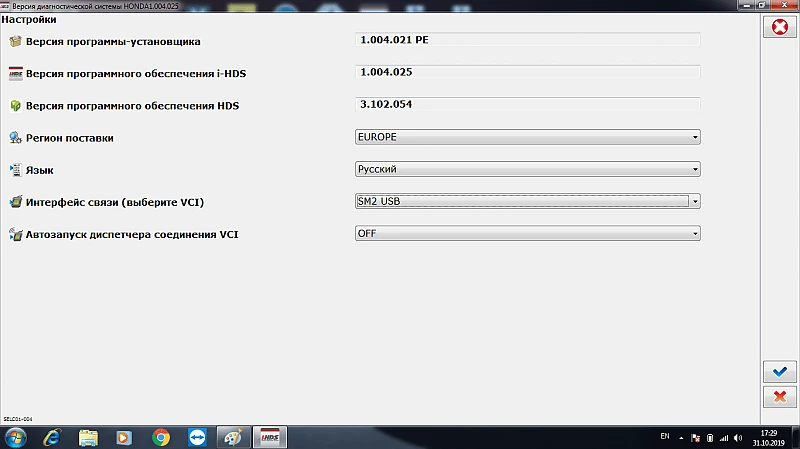Click the i-HDS software version icon
The image size is (800, 449).
tap(15, 73)
